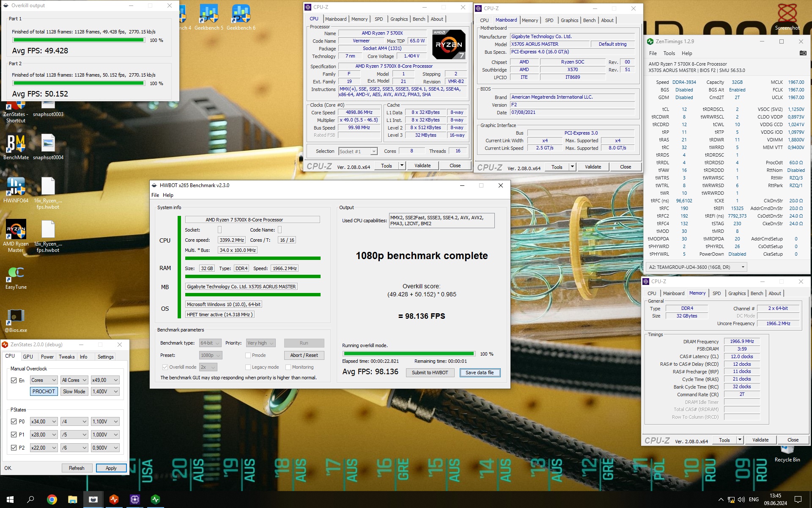
Task: Click Validate in the CPU-Z Memory window
Action: tap(760, 440)
